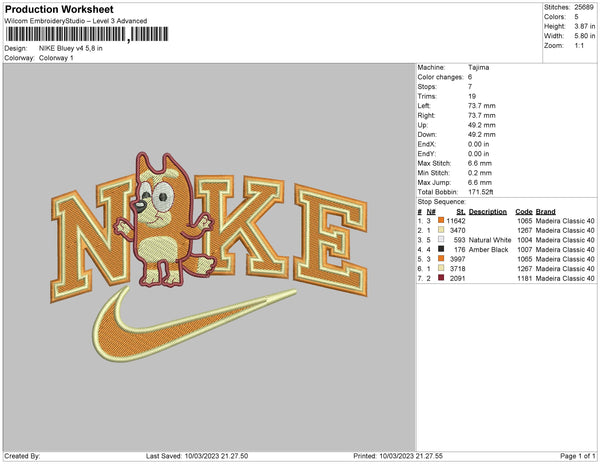This screenshot has width=600, height=464.
Task: Click the 'Description' column header
Action: 488,211
